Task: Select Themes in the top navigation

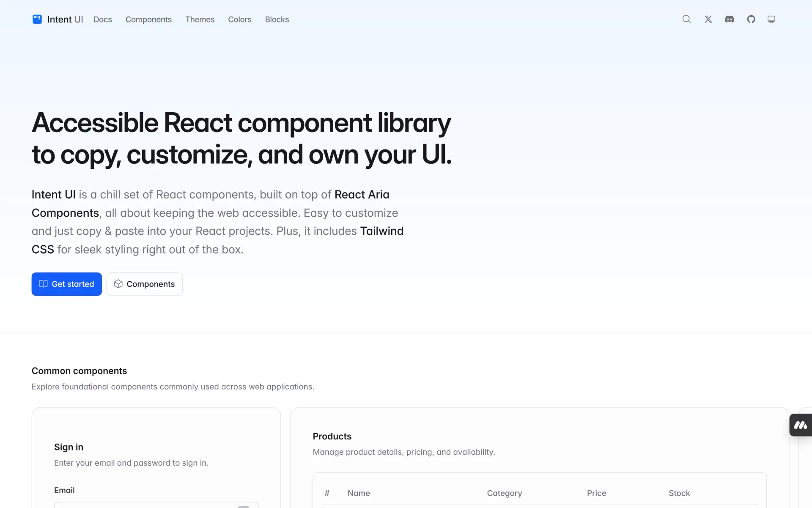Action: click(200, 19)
